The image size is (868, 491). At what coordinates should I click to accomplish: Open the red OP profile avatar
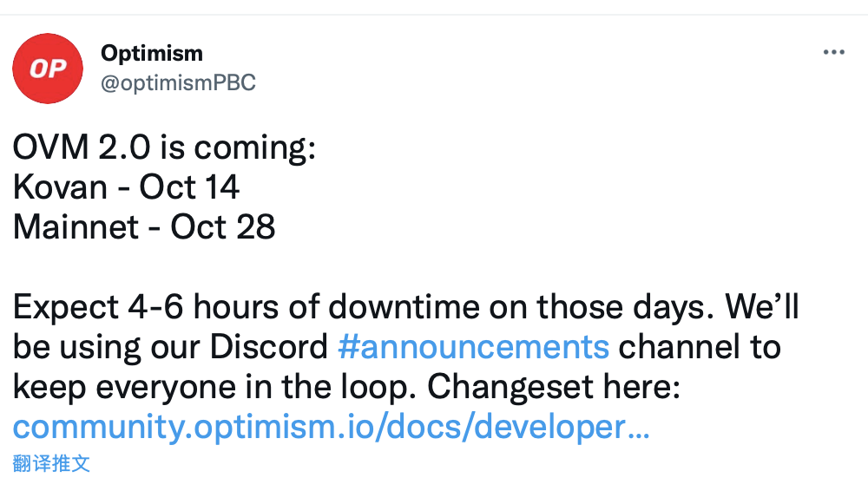pos(48,69)
